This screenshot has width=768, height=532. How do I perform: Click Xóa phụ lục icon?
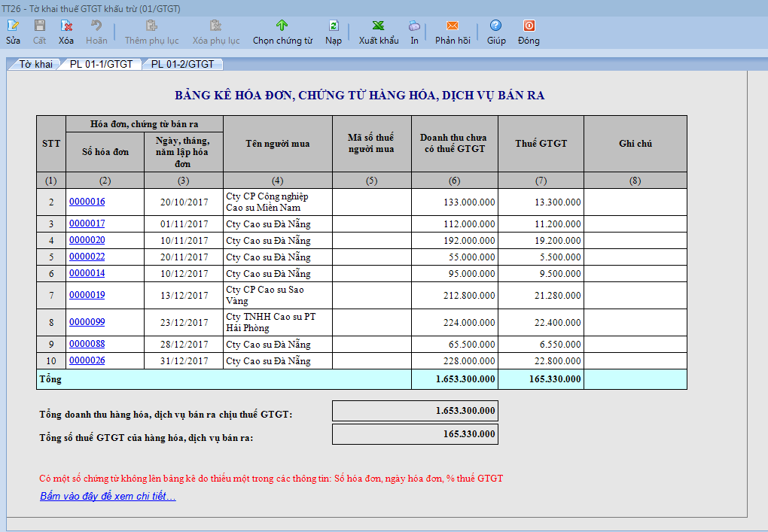click(x=215, y=26)
